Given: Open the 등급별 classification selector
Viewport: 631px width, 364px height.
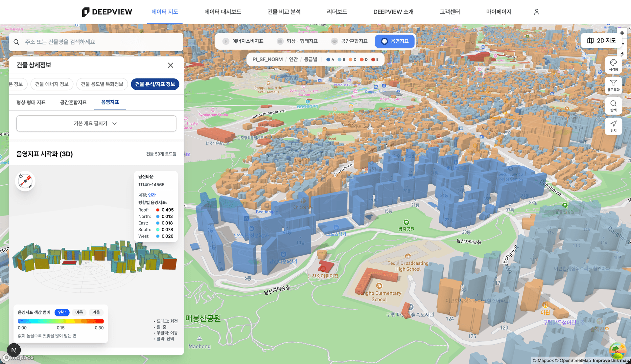Looking at the screenshot, I should coord(310,59).
